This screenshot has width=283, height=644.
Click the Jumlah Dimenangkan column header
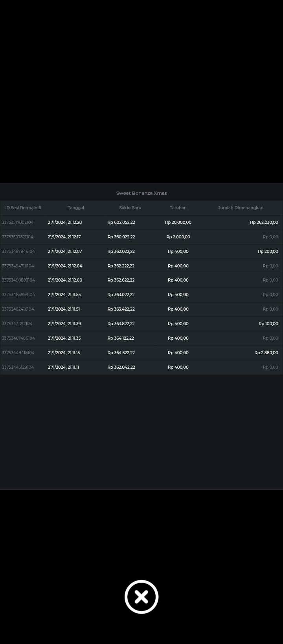[241, 208]
